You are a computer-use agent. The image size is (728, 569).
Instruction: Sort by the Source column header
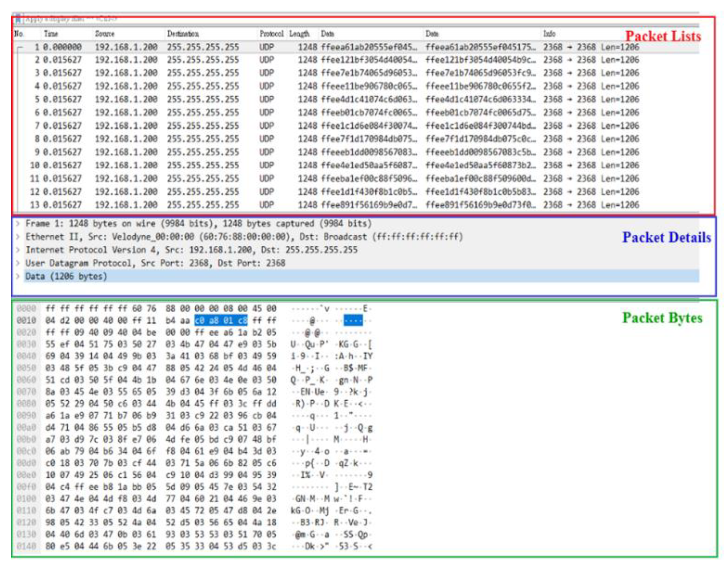pyautogui.click(x=105, y=34)
